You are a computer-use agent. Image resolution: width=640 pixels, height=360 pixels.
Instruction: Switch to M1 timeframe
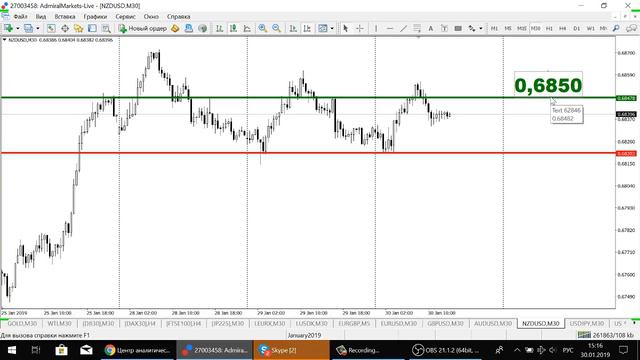pyautogui.click(x=494, y=29)
